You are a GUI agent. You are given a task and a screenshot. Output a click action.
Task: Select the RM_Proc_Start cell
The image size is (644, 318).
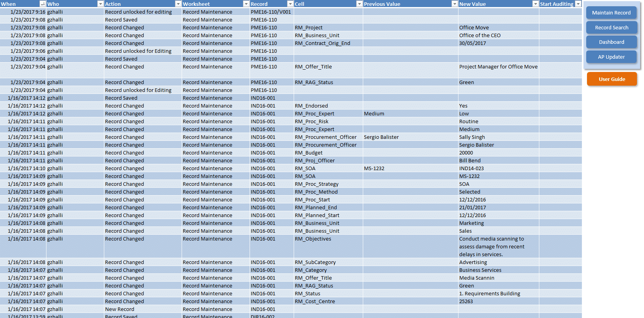[328, 199]
